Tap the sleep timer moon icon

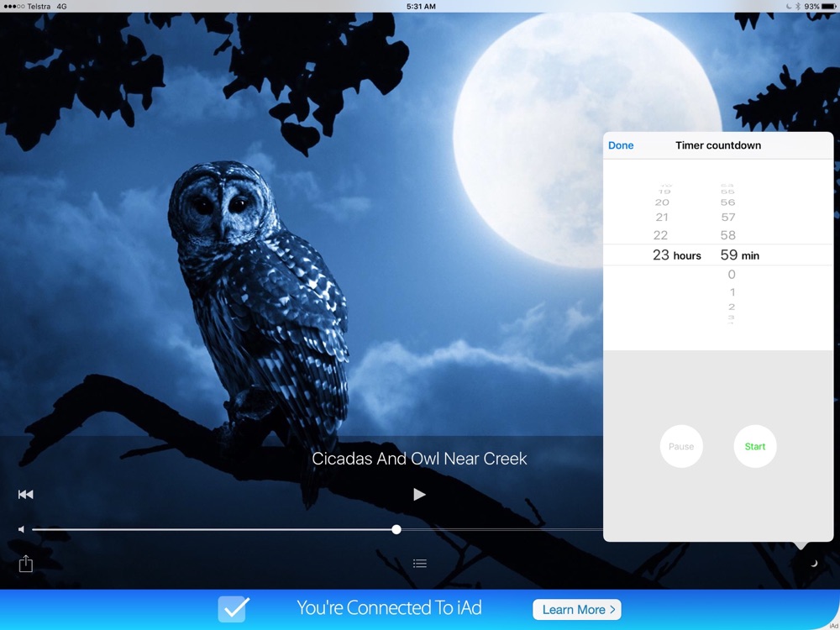813,564
